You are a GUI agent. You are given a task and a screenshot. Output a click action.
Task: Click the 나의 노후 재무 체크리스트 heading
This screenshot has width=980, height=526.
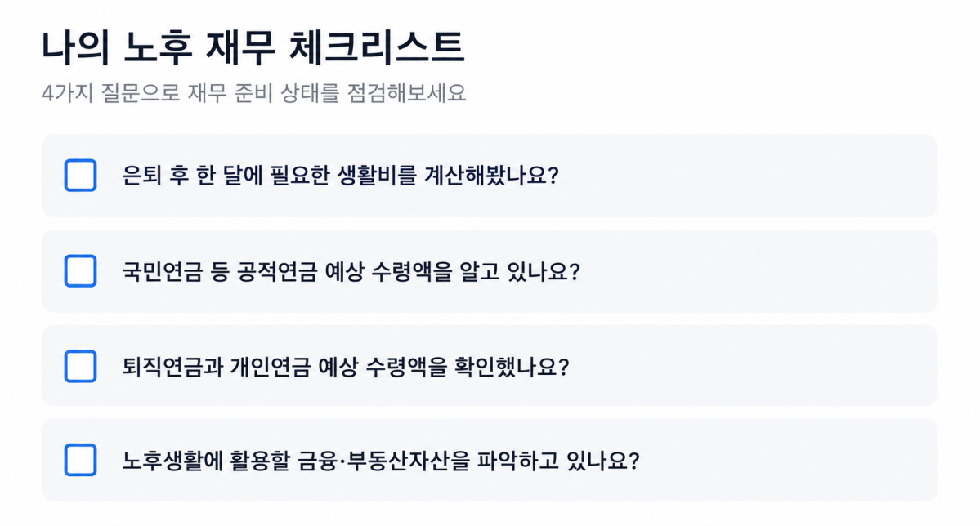pos(253,47)
